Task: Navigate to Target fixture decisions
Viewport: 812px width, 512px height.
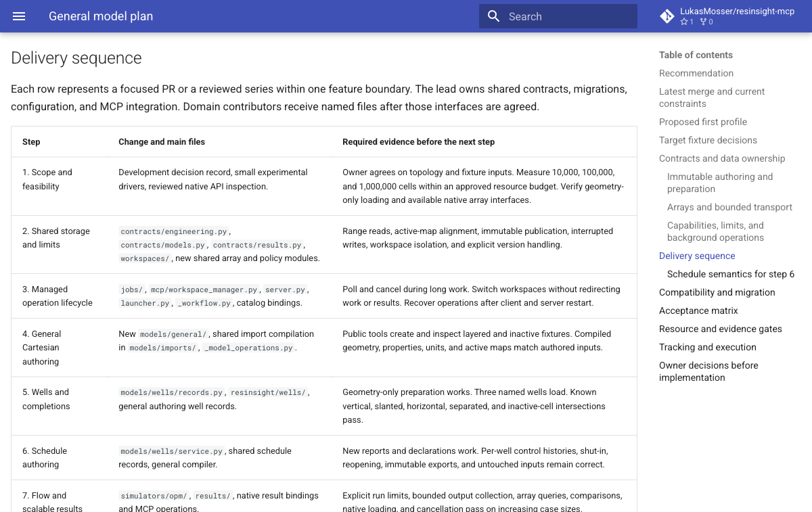Action: pos(708,140)
